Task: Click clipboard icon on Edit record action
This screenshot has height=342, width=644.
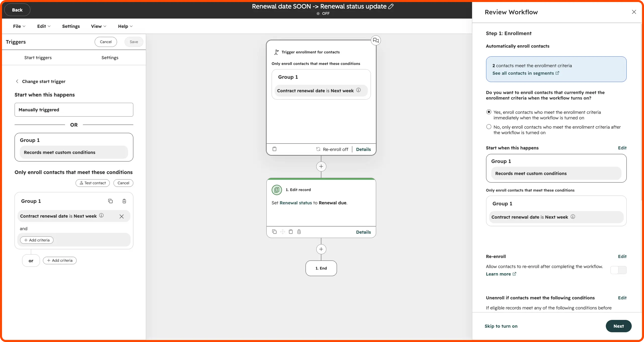Action: point(291,232)
